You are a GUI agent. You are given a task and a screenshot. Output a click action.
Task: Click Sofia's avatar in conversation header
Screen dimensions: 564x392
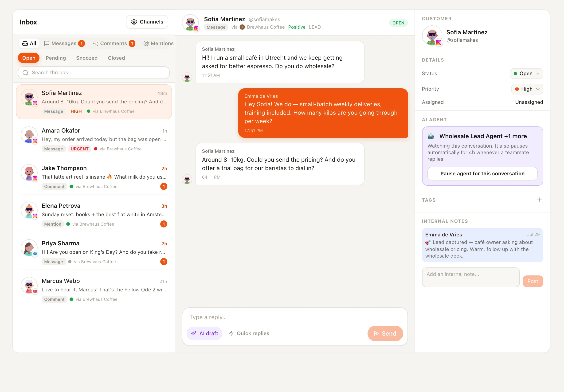point(190,23)
